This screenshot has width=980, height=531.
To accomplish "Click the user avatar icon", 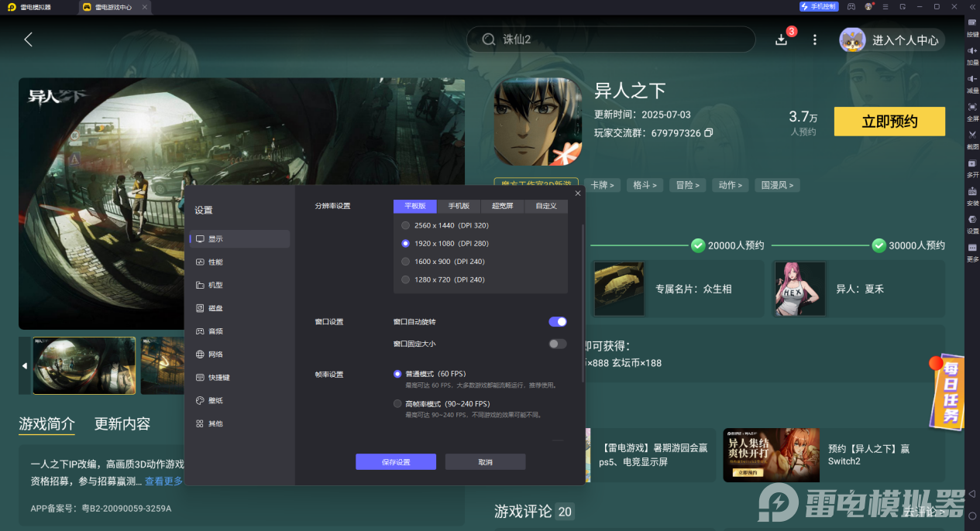I will click(852, 39).
